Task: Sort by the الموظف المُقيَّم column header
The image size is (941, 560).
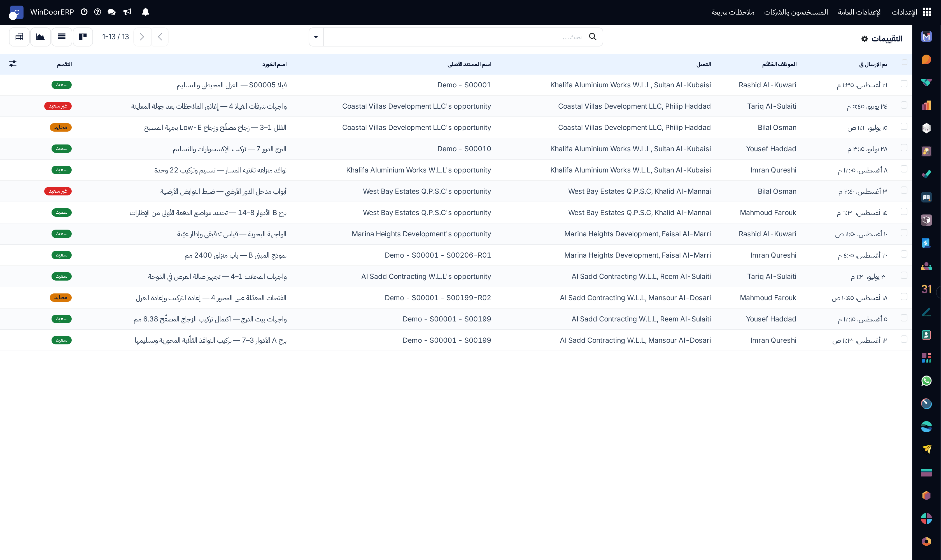Action: pyautogui.click(x=779, y=64)
